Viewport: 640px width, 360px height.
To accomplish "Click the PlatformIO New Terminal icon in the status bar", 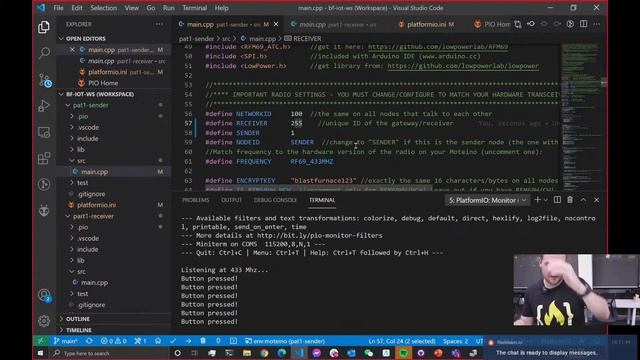I will click(233, 341).
